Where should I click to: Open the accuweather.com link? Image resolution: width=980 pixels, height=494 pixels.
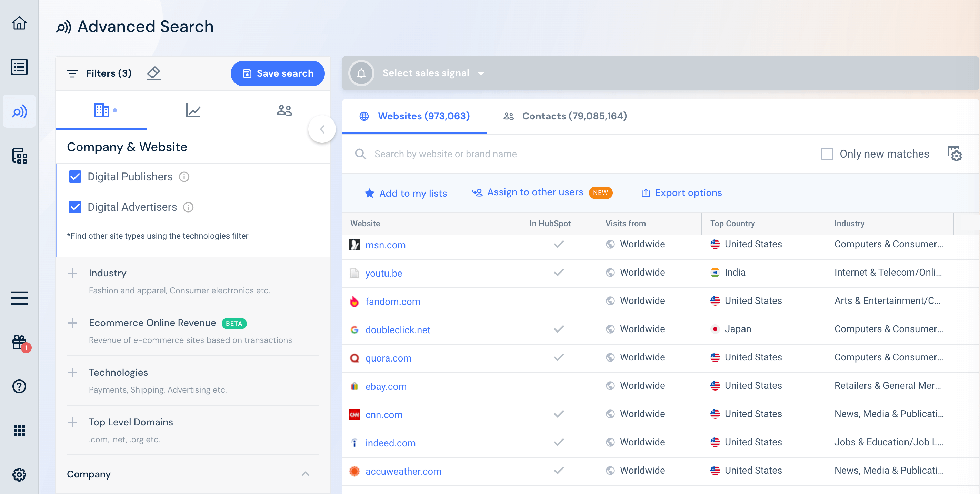coord(403,471)
